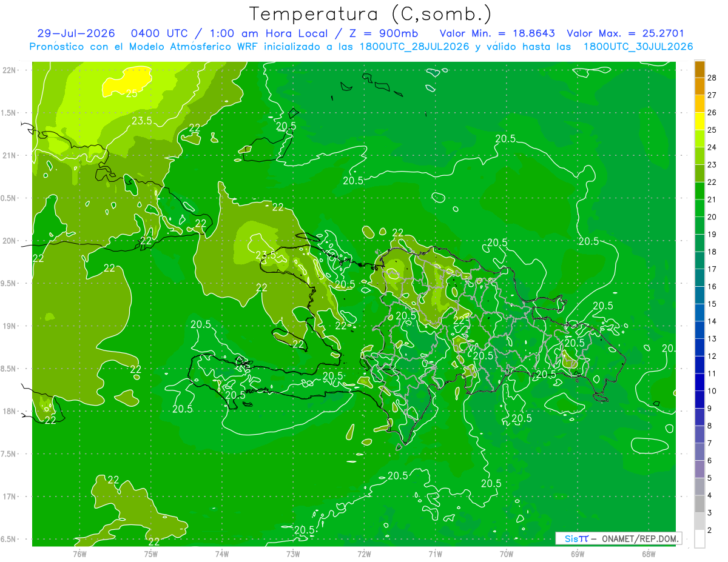
Task: Click the blue swatch between legend labels 14 and 13
Action: coord(699,330)
